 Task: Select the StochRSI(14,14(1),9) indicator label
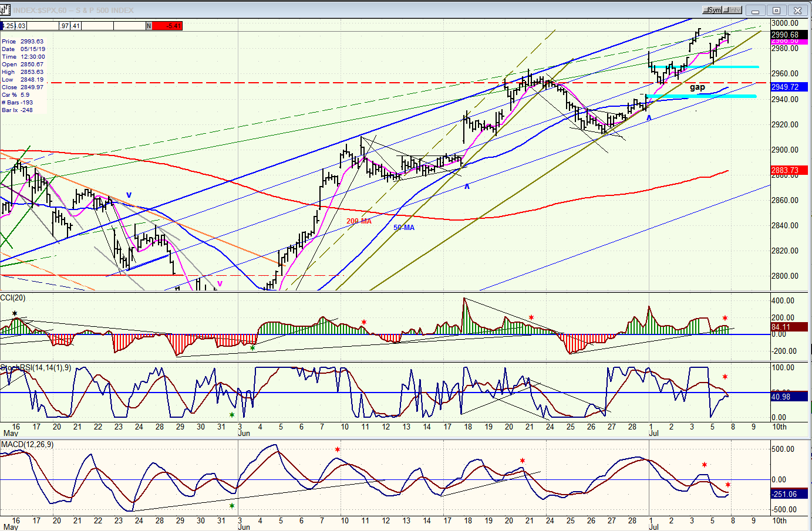[x=35, y=368]
